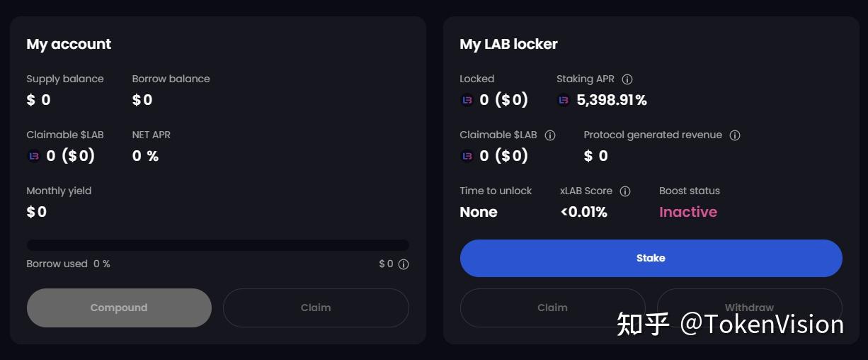Image resolution: width=868 pixels, height=360 pixels.
Task: Click the Protocol generated revenue info icon
Action: (x=735, y=135)
